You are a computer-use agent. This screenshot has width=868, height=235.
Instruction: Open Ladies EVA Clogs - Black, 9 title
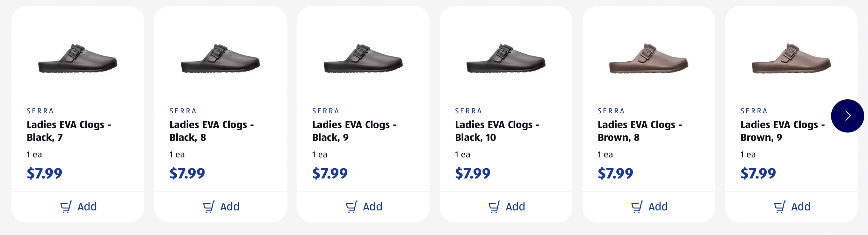pos(354,131)
